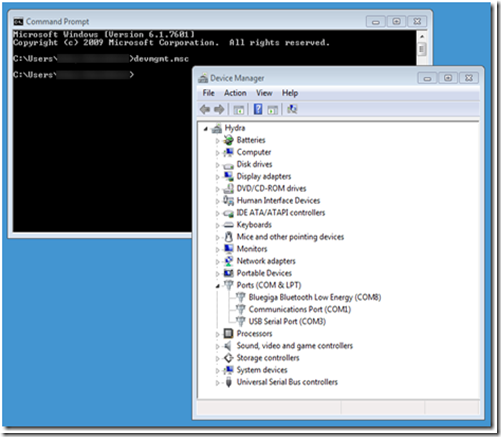Screen dimensions: 501x437
Task: Expand the Network adapters node
Action: [x=217, y=262]
